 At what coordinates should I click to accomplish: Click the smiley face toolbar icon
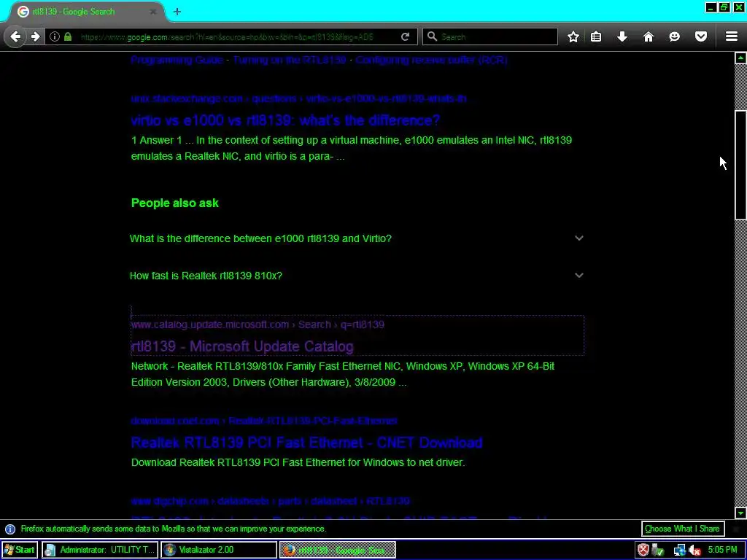pos(675,36)
